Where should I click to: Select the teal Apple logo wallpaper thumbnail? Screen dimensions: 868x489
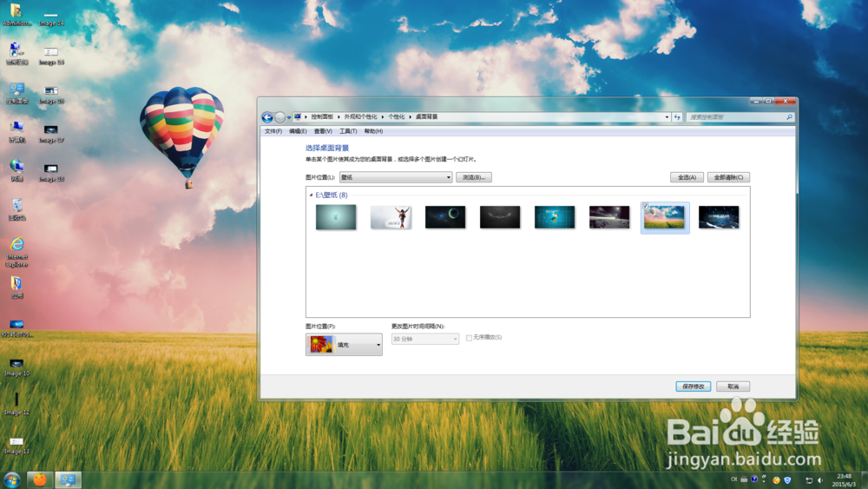tap(336, 217)
